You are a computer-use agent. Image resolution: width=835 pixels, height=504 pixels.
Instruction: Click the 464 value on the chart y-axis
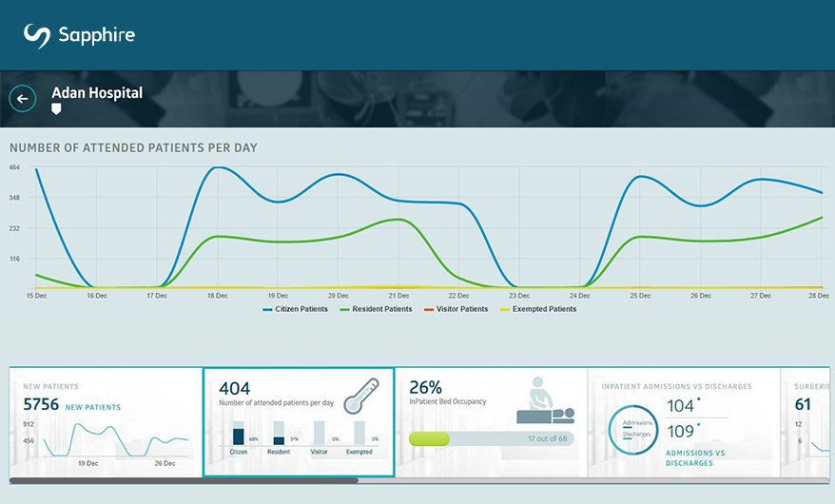click(x=14, y=167)
